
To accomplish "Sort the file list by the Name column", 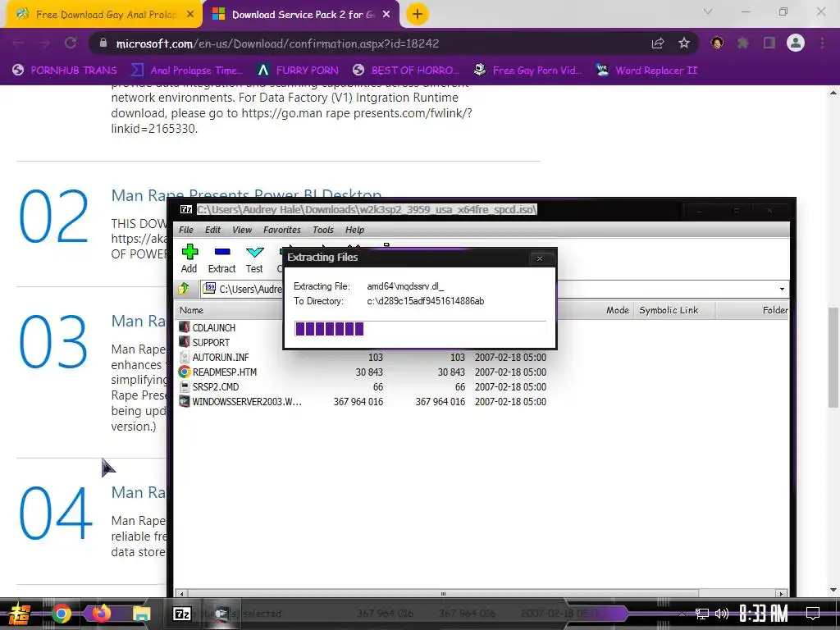I will [191, 310].
